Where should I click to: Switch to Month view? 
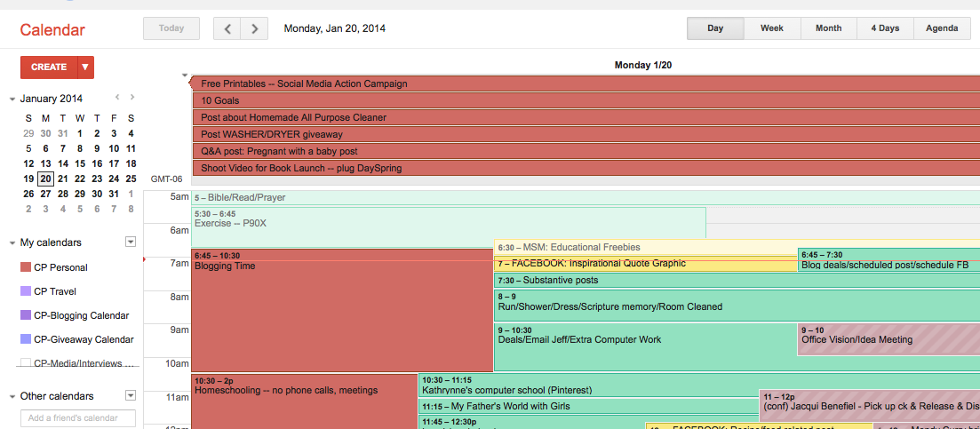(828, 28)
